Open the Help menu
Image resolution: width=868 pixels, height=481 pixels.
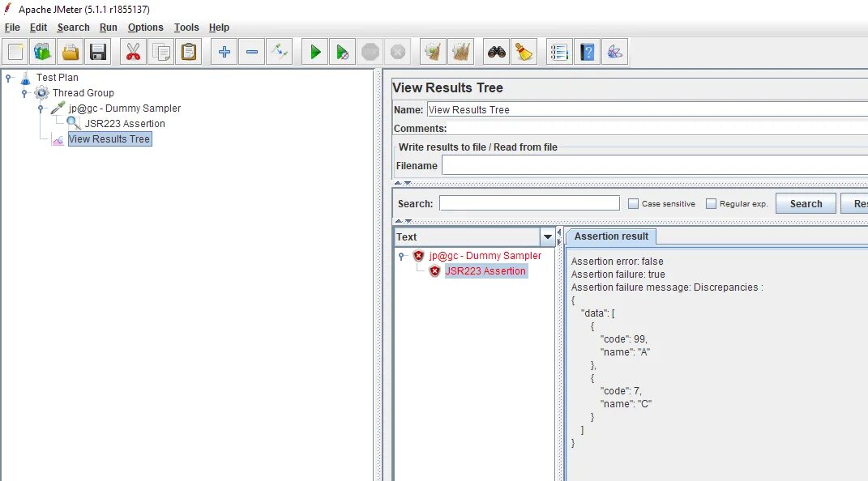coord(219,27)
